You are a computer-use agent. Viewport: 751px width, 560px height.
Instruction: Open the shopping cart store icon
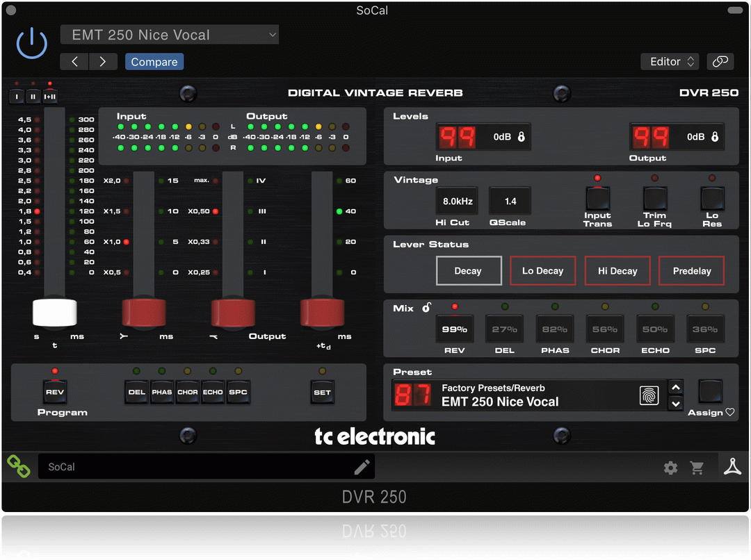(697, 468)
